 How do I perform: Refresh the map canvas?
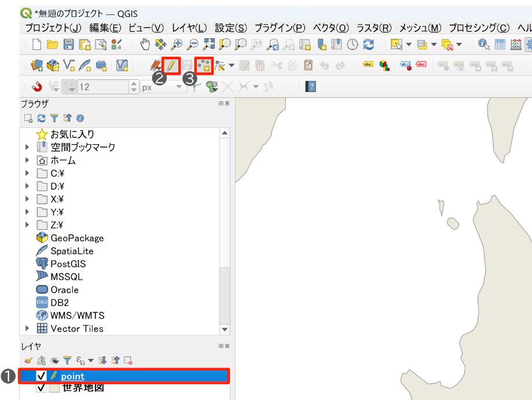pyautogui.click(x=369, y=45)
